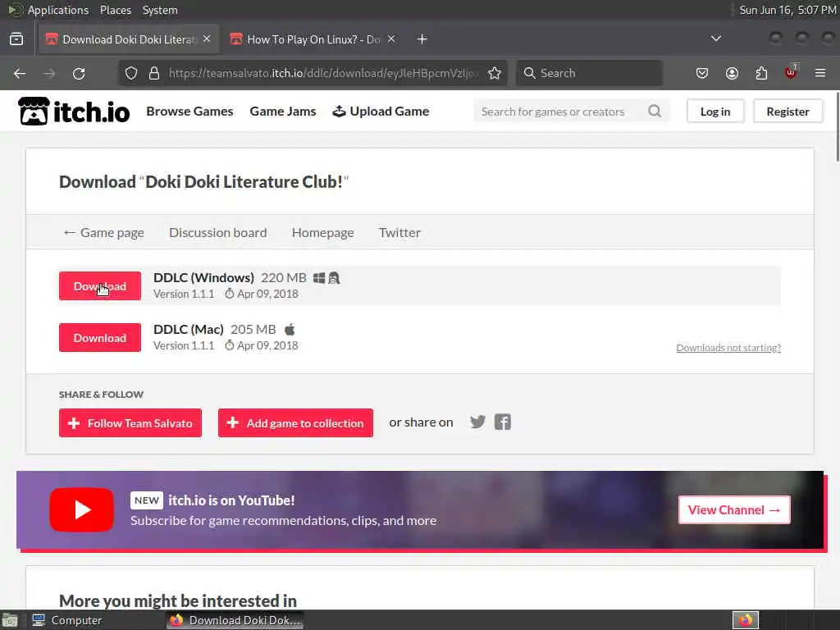Viewport: 840px width, 630px height.
Task: Open the Discussion board link
Action: pos(218,232)
